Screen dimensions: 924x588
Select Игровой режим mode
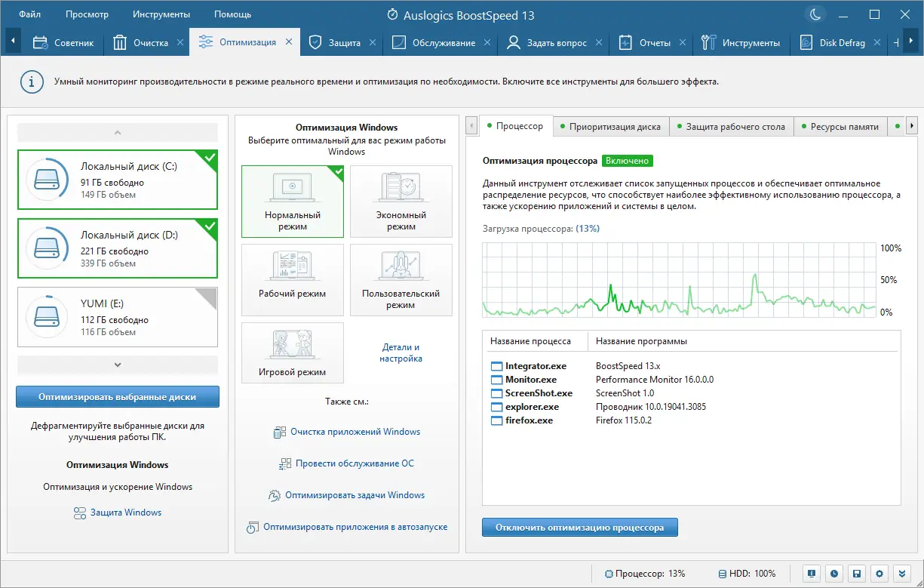coord(293,353)
